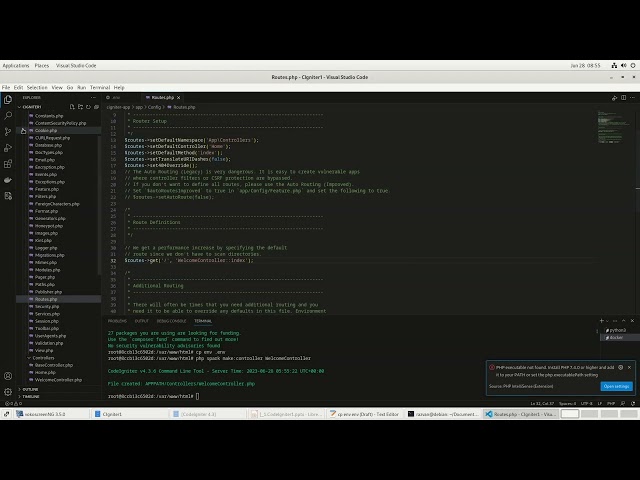Switch to the OUTPUT panel tab
The height and width of the screenshot is (480, 640).
[x=142, y=321]
